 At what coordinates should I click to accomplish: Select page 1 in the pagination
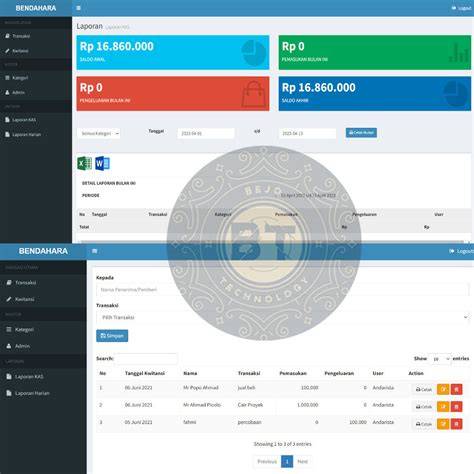(287, 461)
